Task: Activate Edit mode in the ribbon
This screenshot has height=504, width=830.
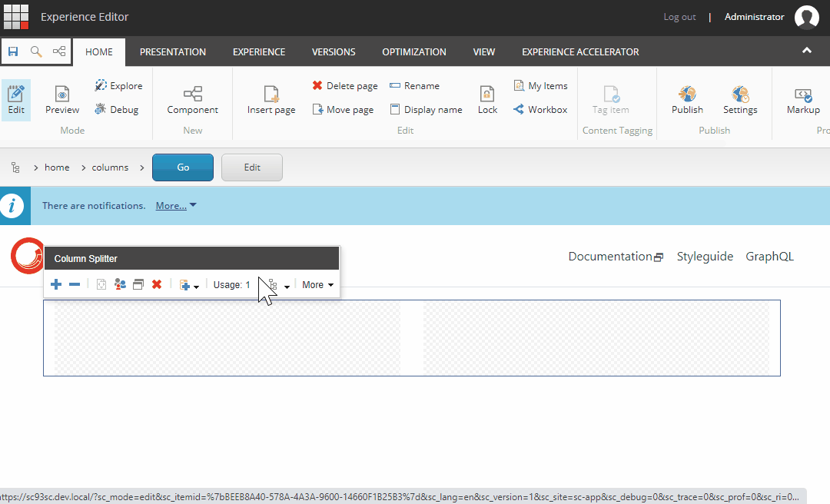Action: coord(16,100)
